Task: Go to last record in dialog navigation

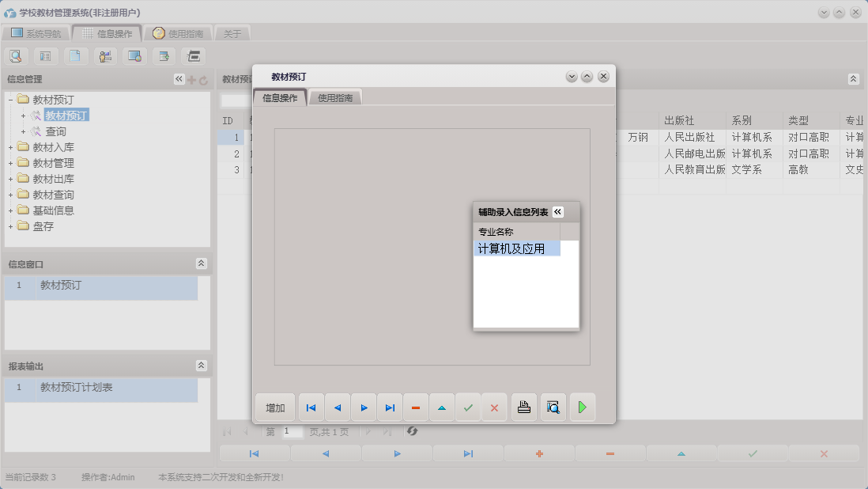Action: tap(390, 407)
